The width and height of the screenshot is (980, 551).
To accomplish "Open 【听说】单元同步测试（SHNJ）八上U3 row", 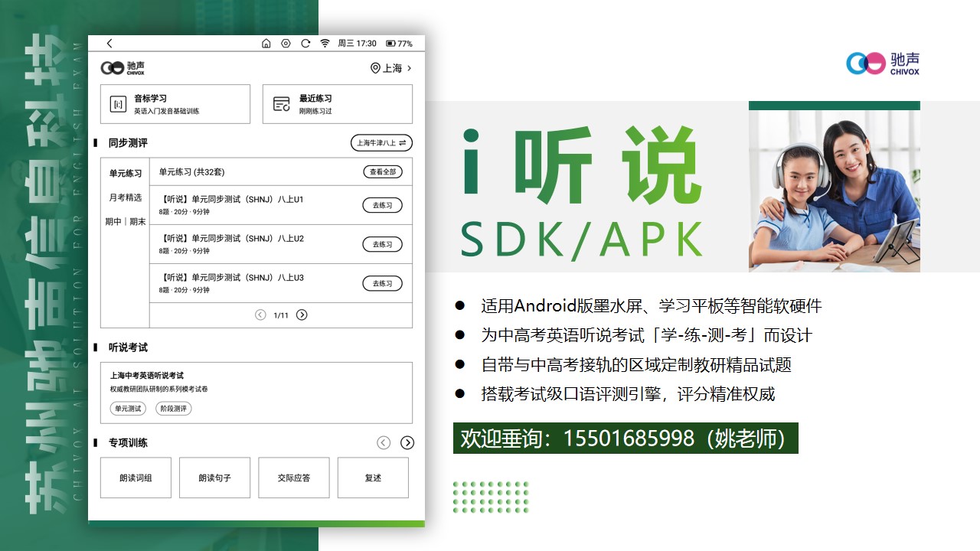I will click(281, 283).
